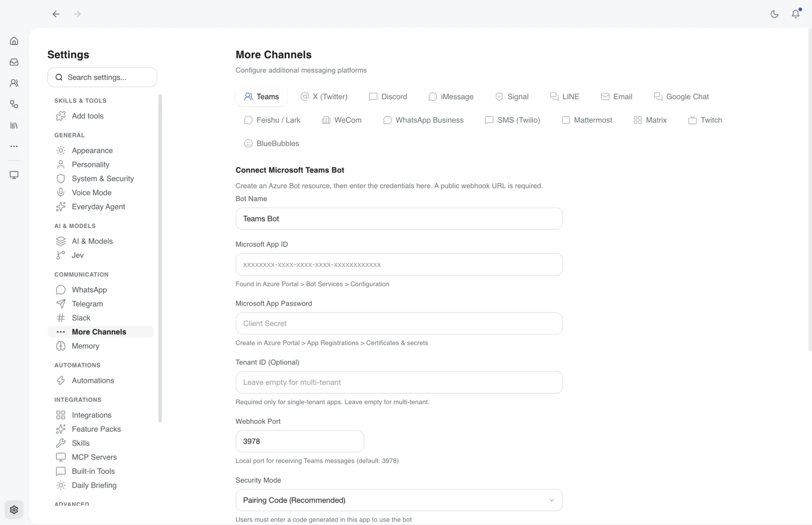Image resolution: width=812 pixels, height=525 pixels.
Task: Open the notifications bell
Action: click(796, 14)
